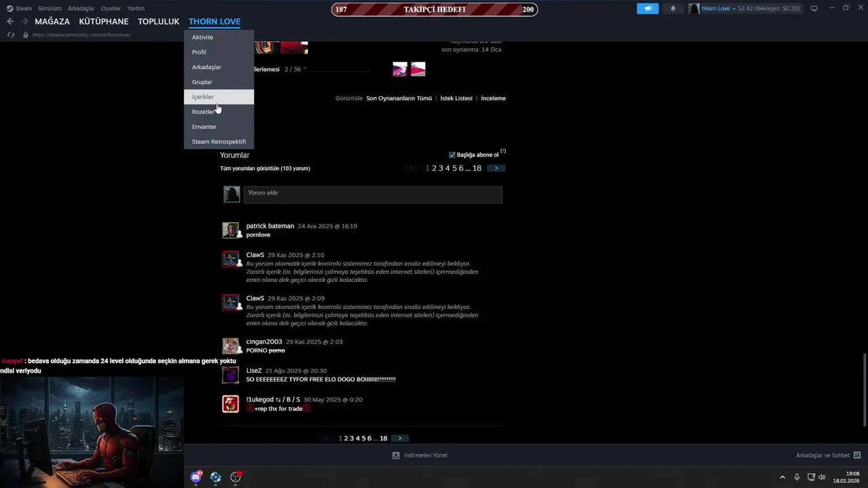Go back with the left arrow navigation icon

click(x=10, y=22)
